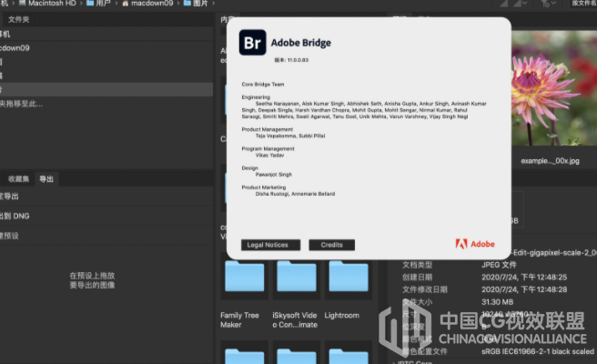Viewport: 597px width, 364px height.
Task: Expand chevron after 图片 in path bar
Action: point(213,4)
